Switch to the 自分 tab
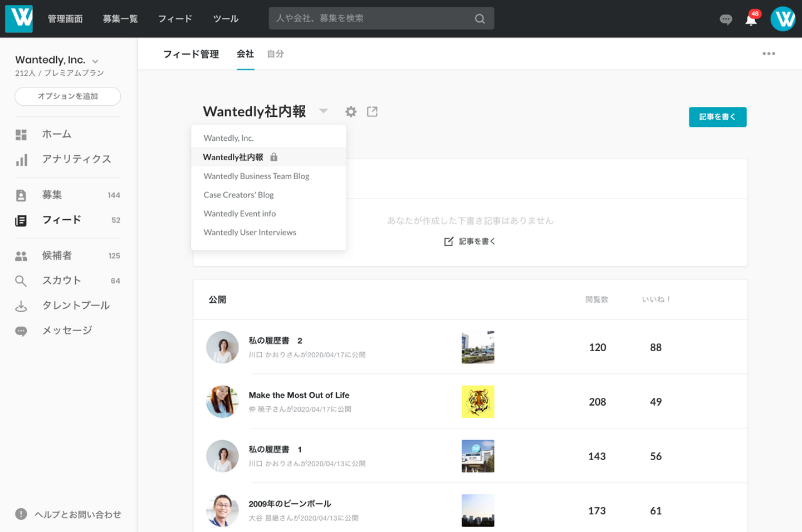The width and height of the screenshot is (802, 532). (275, 54)
